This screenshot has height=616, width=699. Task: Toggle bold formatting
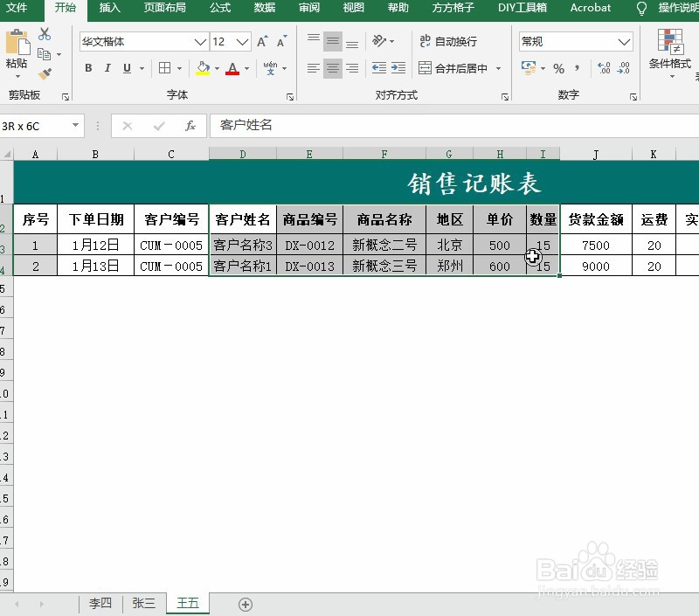click(x=87, y=67)
